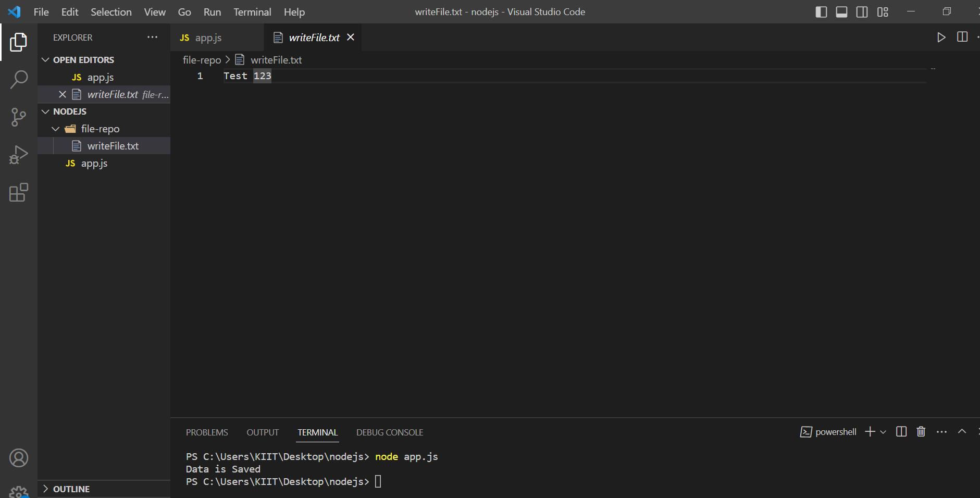Switch to the DEBUG CONSOLE tab
980x498 pixels.
(x=389, y=432)
